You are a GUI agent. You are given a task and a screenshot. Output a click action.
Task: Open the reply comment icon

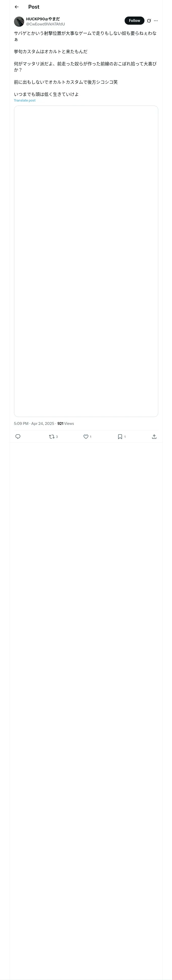[x=18, y=436]
